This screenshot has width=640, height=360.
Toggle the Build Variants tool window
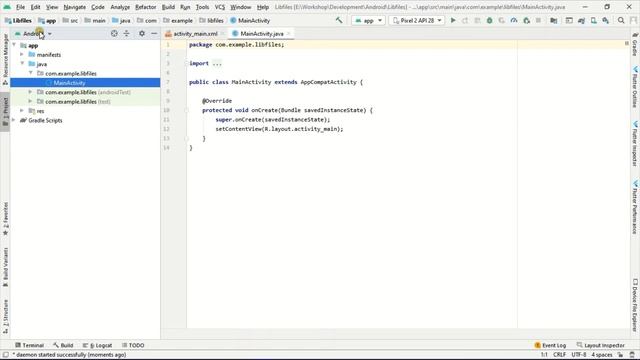tap(5, 267)
